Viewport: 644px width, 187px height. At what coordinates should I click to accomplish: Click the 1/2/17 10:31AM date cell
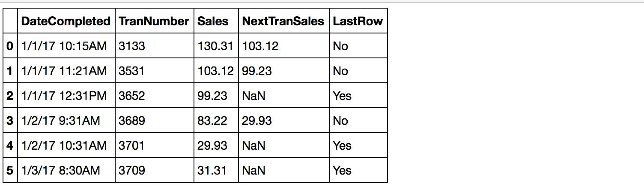pos(64,145)
